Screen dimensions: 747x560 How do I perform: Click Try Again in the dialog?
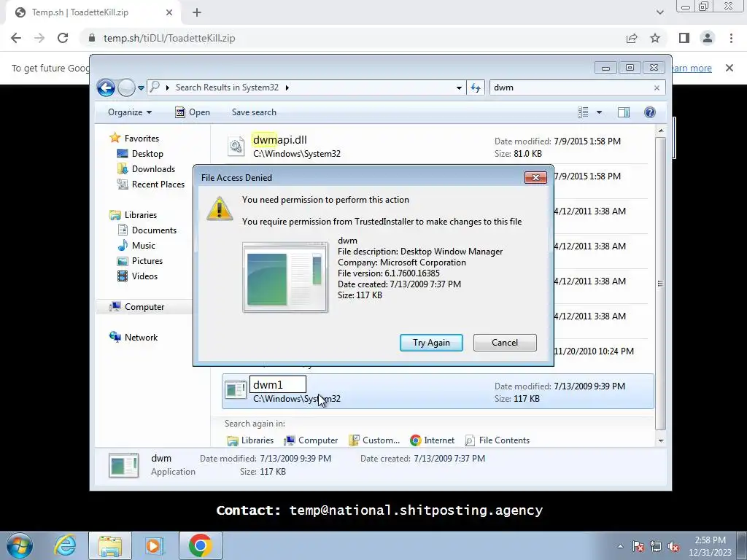pyautogui.click(x=431, y=343)
